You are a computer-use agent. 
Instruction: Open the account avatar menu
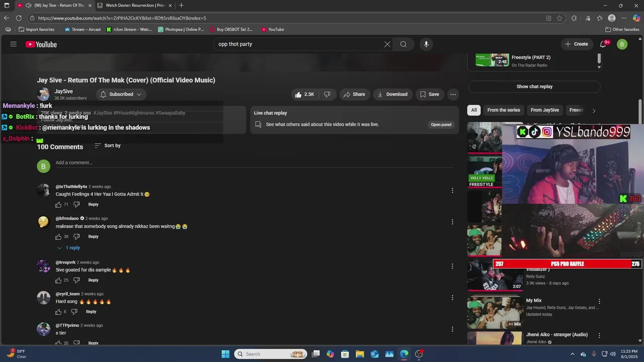(x=622, y=44)
